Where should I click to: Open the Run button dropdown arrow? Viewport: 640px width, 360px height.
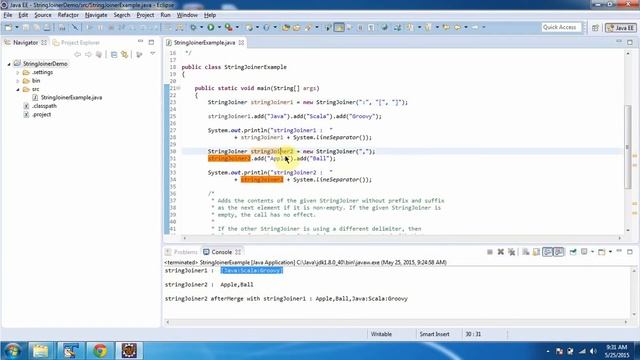[219, 27]
